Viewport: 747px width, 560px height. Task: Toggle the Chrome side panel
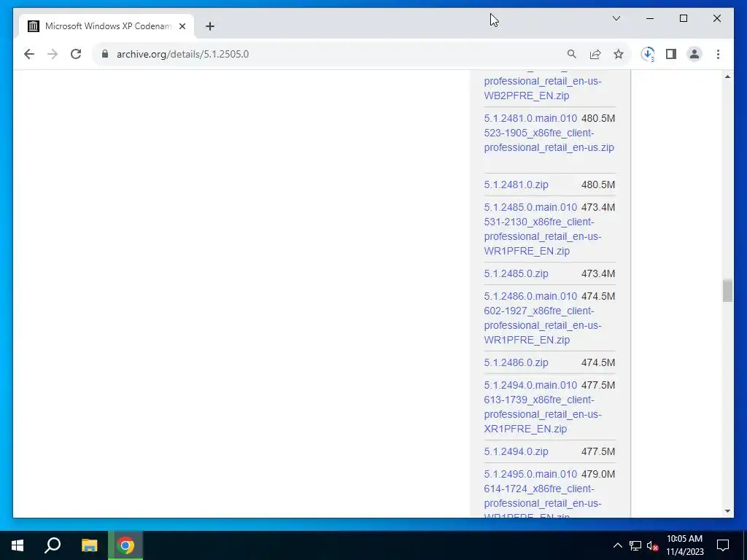[x=671, y=54]
